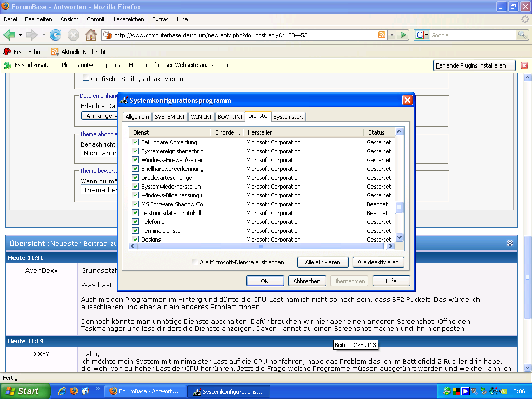Uncheck the Sekundäre Anmeldung service
The width and height of the screenshot is (532, 399).
pyautogui.click(x=136, y=142)
